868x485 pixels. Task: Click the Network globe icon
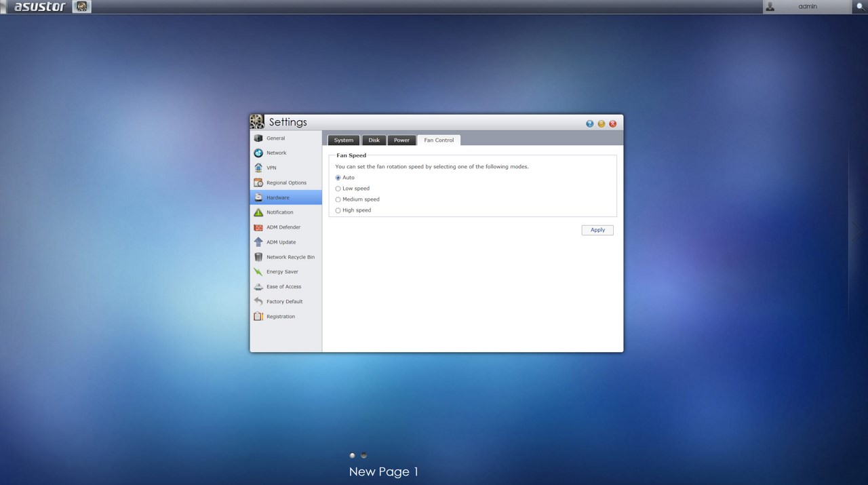pos(258,153)
